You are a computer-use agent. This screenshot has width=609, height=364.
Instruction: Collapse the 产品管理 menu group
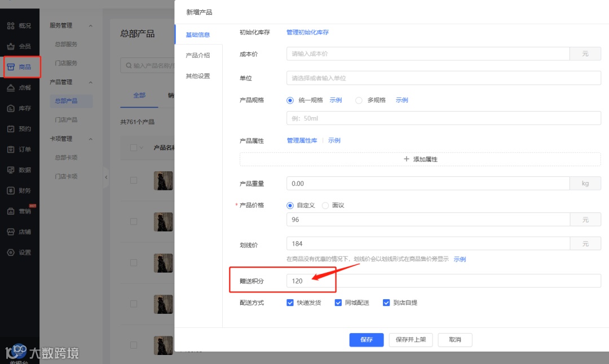[90, 82]
